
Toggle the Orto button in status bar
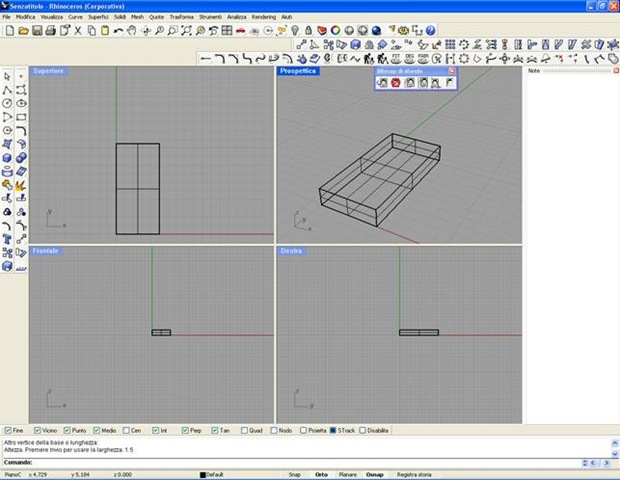[321, 474]
